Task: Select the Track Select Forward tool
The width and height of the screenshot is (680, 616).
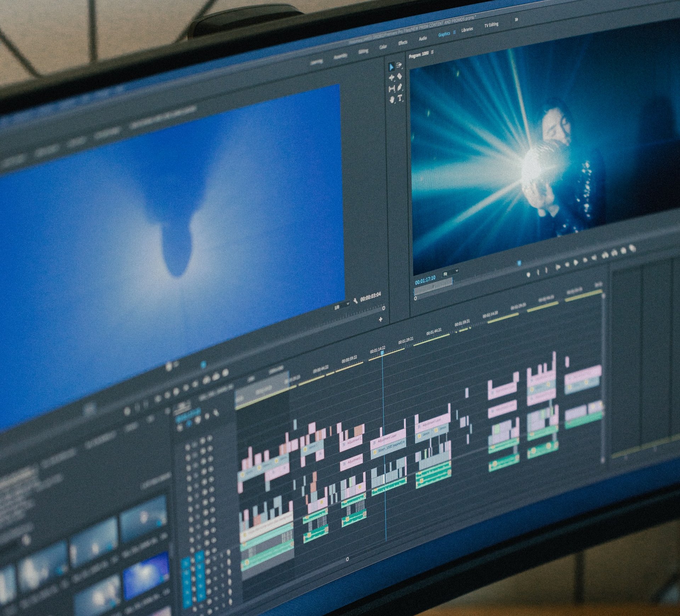Action: click(x=399, y=65)
